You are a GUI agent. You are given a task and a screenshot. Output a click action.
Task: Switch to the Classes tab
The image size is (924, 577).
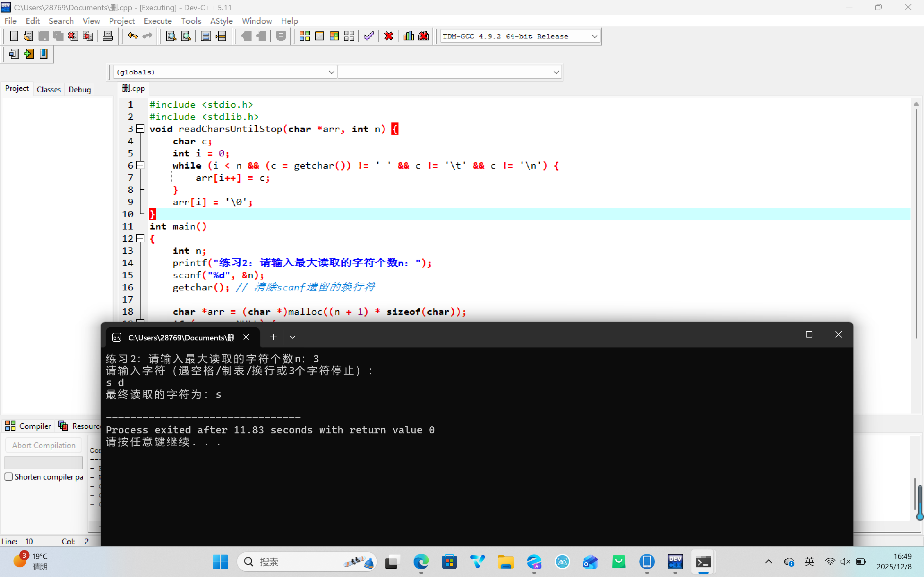48,89
